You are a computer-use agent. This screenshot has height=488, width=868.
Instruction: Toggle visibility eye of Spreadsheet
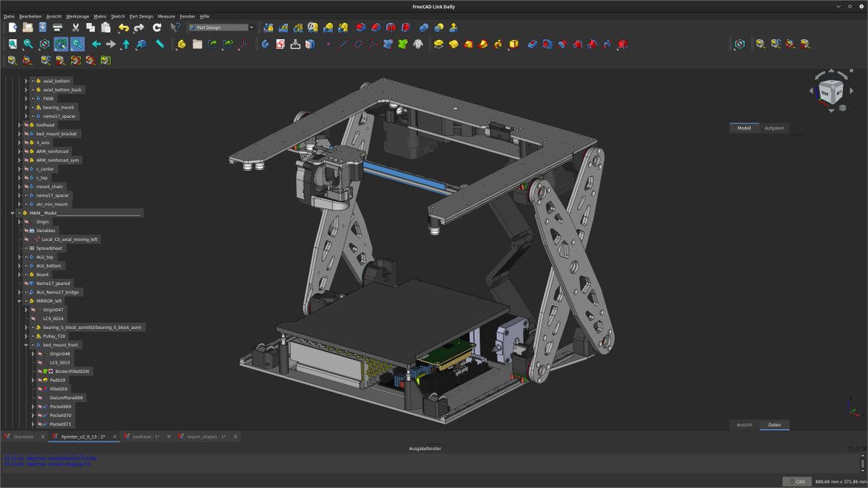tap(26, 248)
